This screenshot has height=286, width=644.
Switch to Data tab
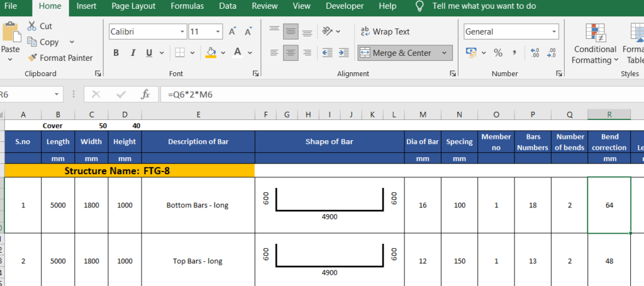[228, 6]
